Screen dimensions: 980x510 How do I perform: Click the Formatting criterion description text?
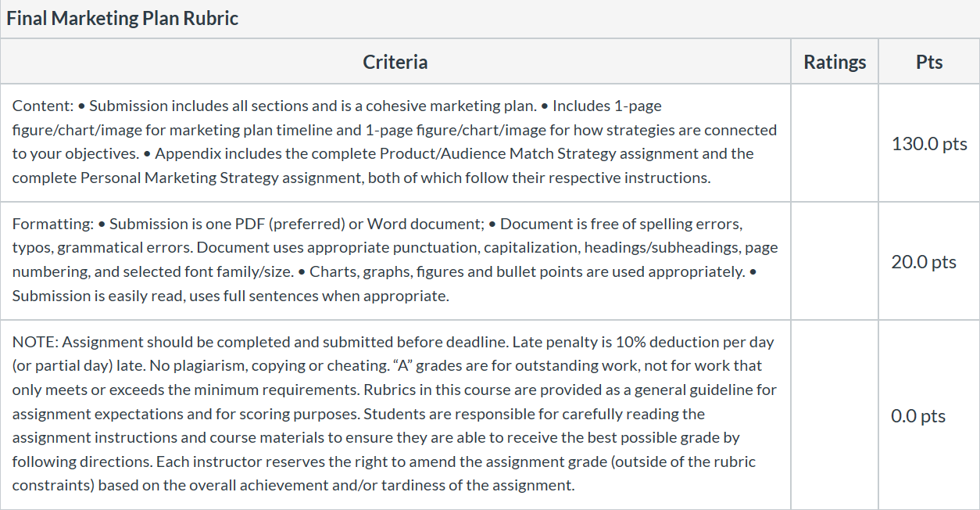tap(395, 260)
